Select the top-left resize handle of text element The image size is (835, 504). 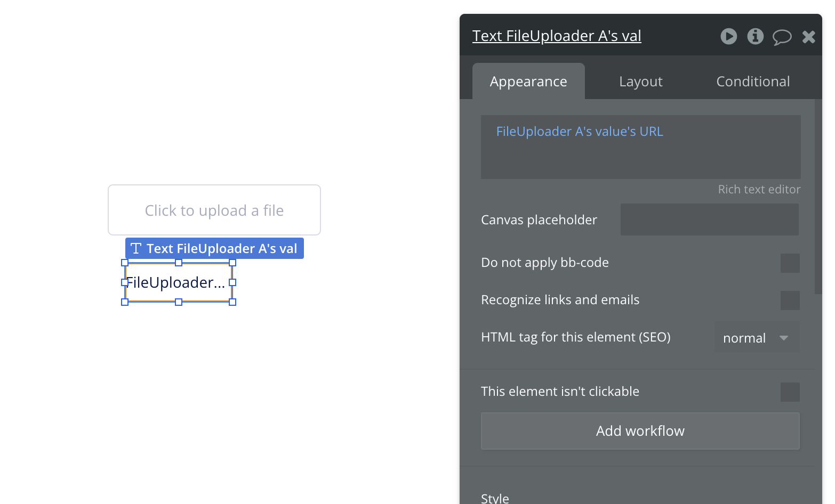point(125,263)
